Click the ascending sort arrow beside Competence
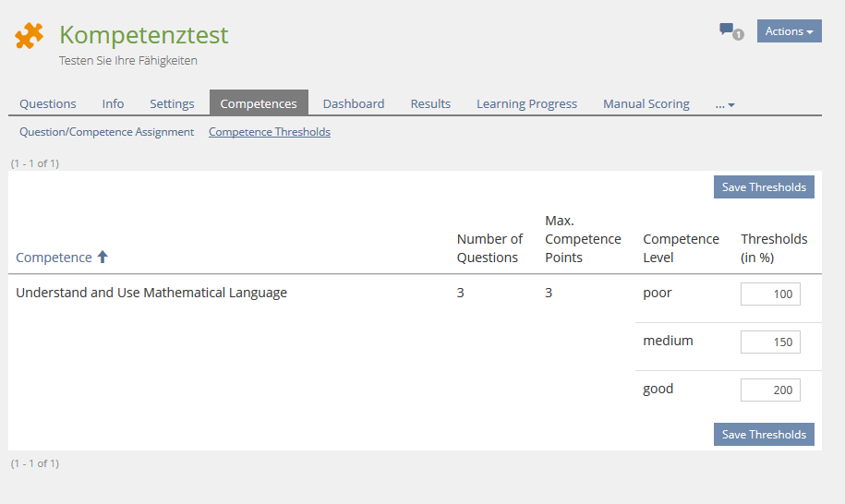 click(103, 257)
